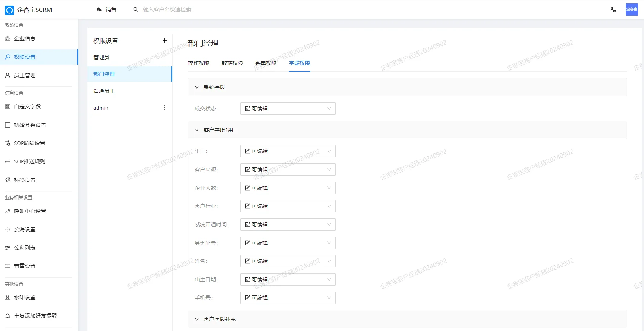644x331 pixels.
Task: Switch to 字段权限 tab
Action: tap(299, 63)
